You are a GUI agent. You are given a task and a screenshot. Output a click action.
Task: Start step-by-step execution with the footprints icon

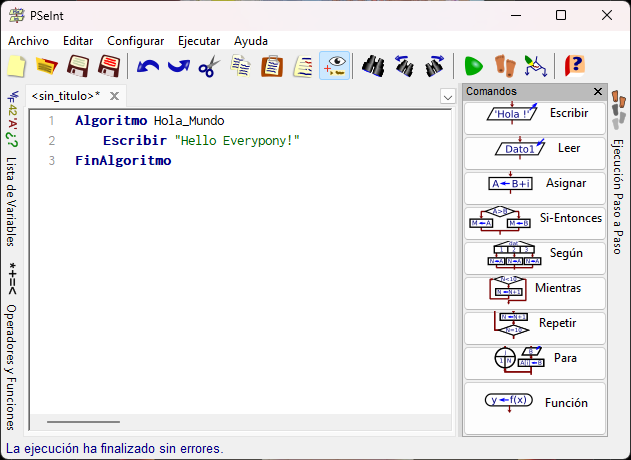(x=505, y=66)
